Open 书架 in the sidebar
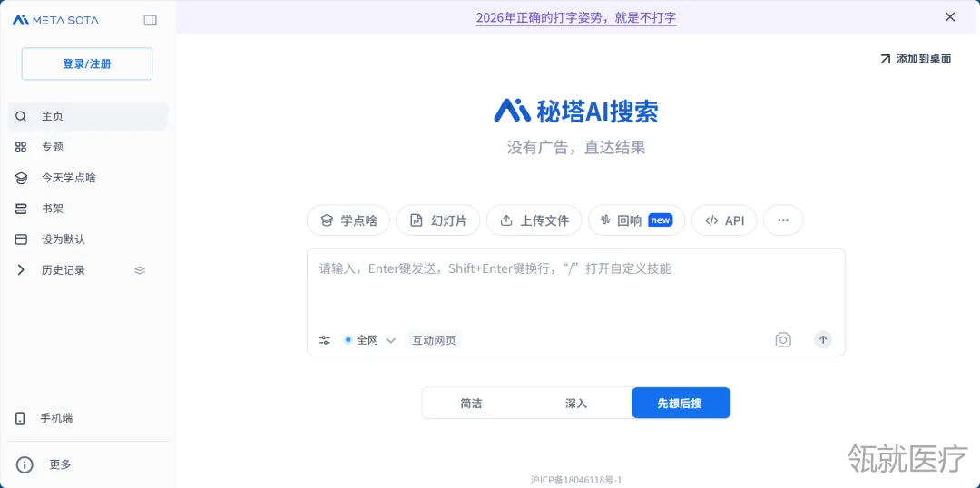This screenshot has height=488, width=980. (87, 209)
